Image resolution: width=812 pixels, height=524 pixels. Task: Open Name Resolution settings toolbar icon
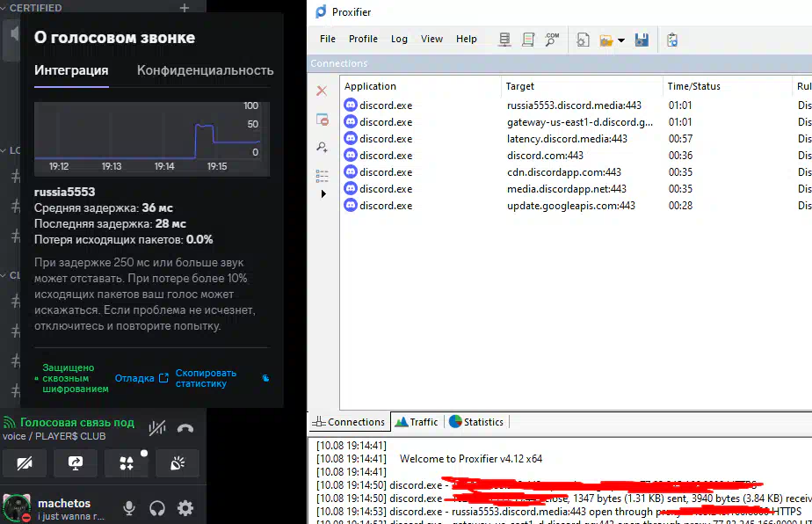(552, 40)
